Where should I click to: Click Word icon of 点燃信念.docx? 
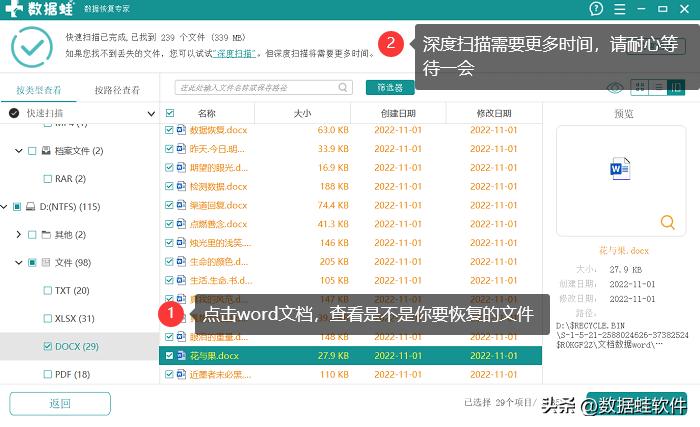[x=181, y=223]
